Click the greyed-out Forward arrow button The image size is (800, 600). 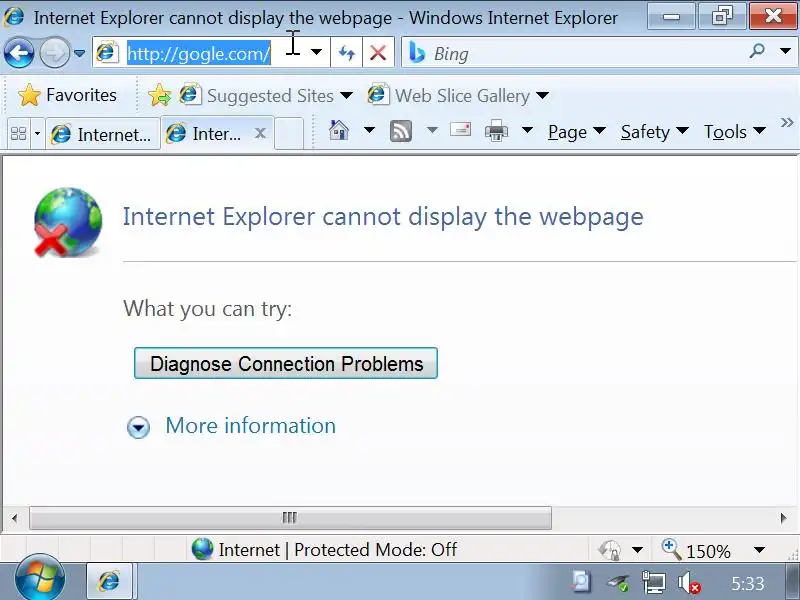point(55,53)
